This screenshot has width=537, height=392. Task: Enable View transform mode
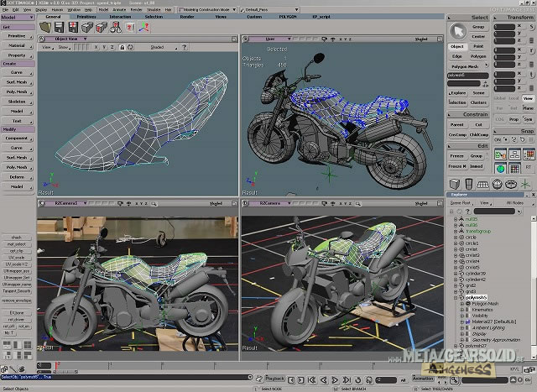coord(528,98)
